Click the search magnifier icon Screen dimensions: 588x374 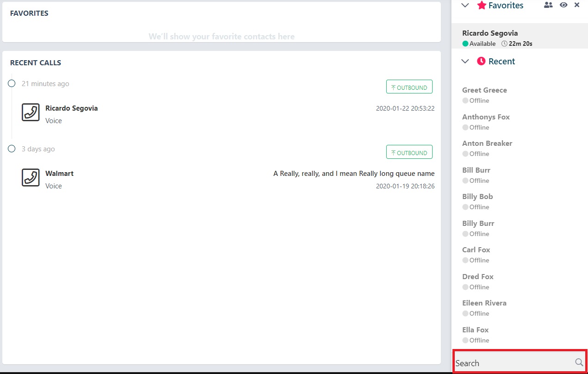click(579, 362)
